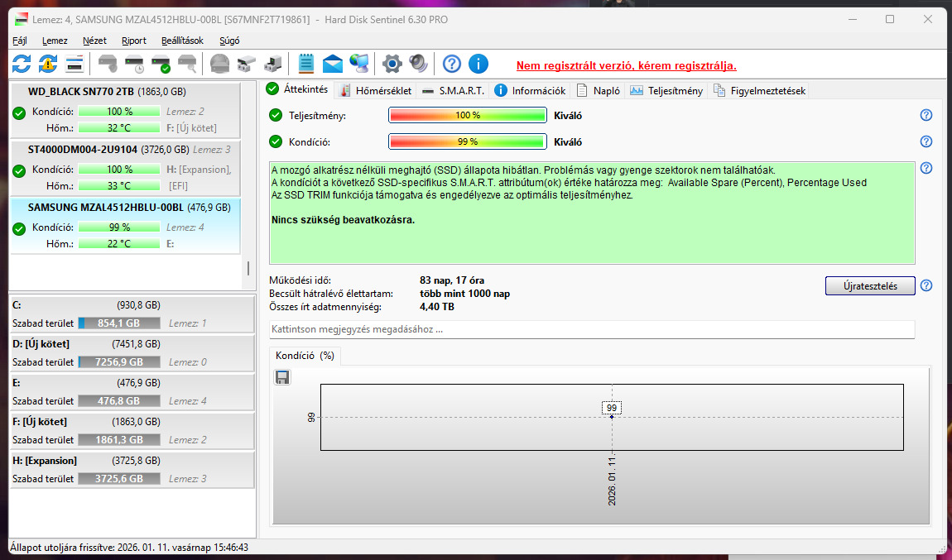The height and width of the screenshot is (560, 952).
Task: Click the Kondíció 99 % gradient bar
Action: click(468, 141)
